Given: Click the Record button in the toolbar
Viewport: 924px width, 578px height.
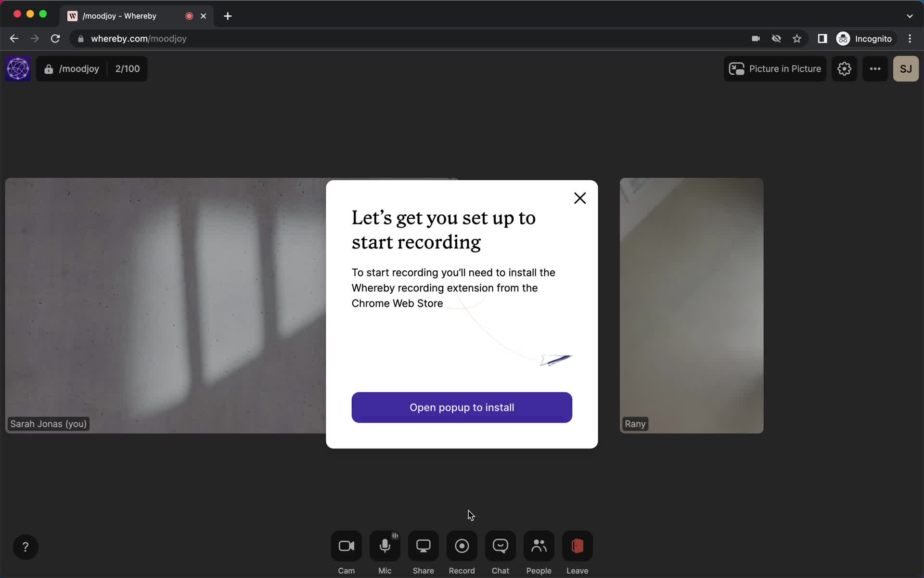Looking at the screenshot, I should tap(462, 546).
